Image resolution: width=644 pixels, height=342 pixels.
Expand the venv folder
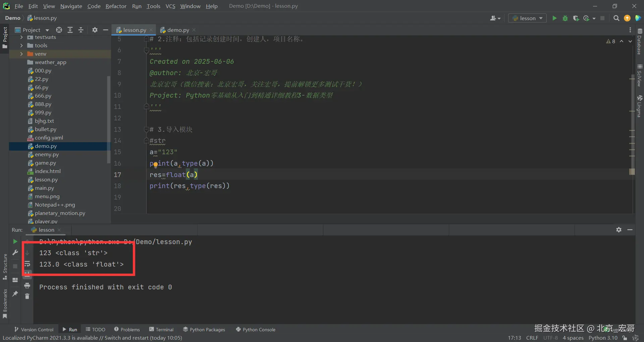point(21,54)
